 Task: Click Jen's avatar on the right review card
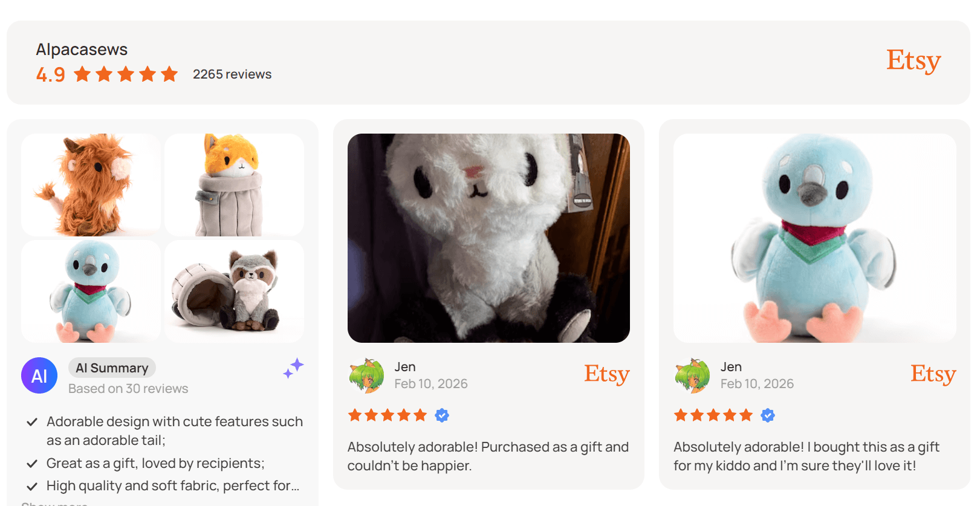[x=693, y=375]
